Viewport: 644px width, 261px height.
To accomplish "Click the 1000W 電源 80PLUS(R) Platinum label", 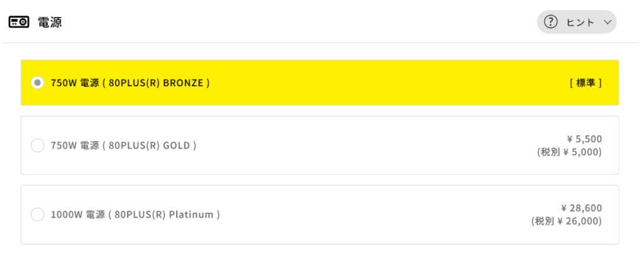I will coord(135,214).
